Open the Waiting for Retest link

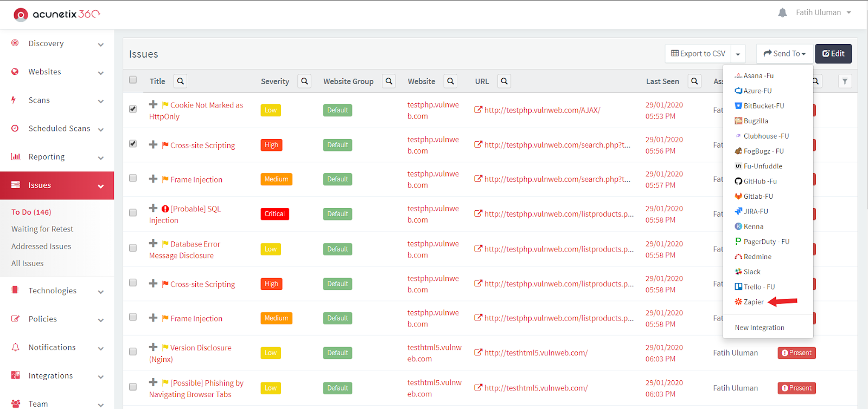pyautogui.click(x=42, y=229)
